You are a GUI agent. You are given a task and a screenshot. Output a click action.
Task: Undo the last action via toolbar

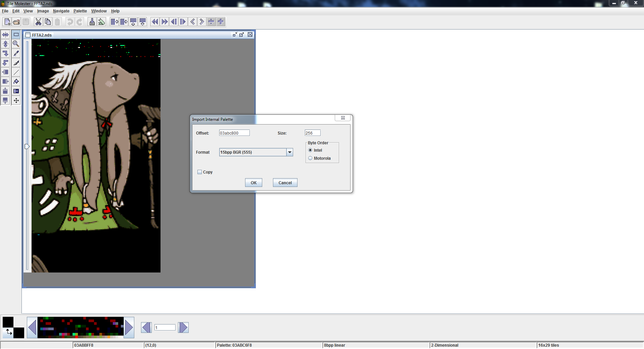[70, 22]
